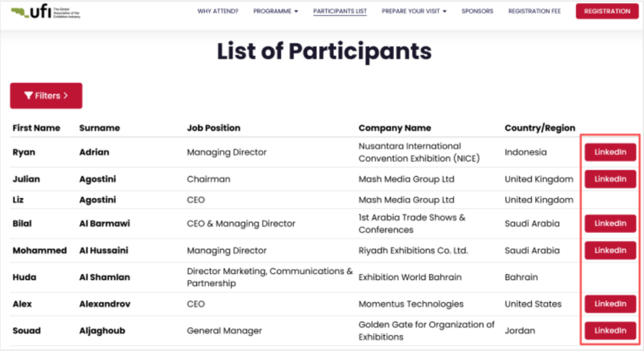Screen dimensions: 644x351
Task: Click the UFI logo icon
Action: (45, 12)
